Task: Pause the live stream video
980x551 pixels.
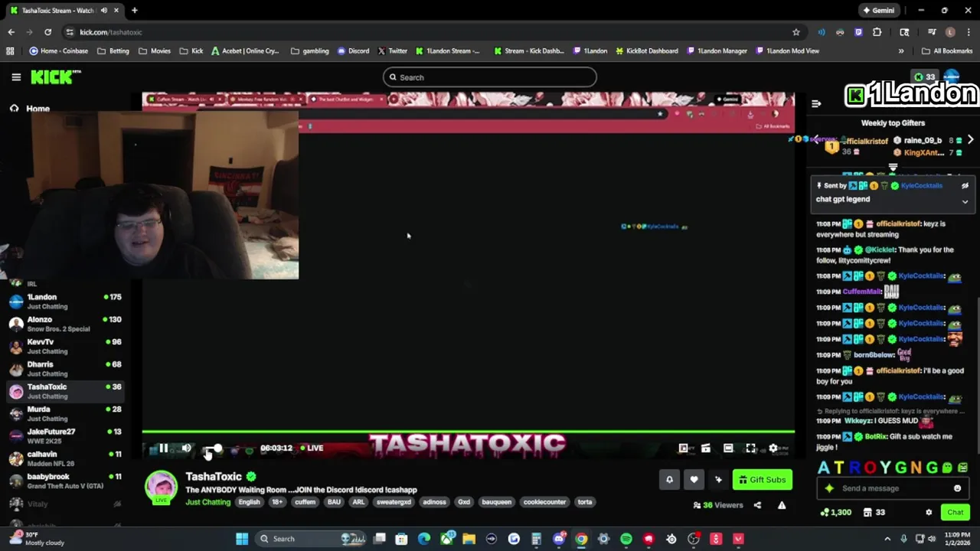Action: click(163, 448)
